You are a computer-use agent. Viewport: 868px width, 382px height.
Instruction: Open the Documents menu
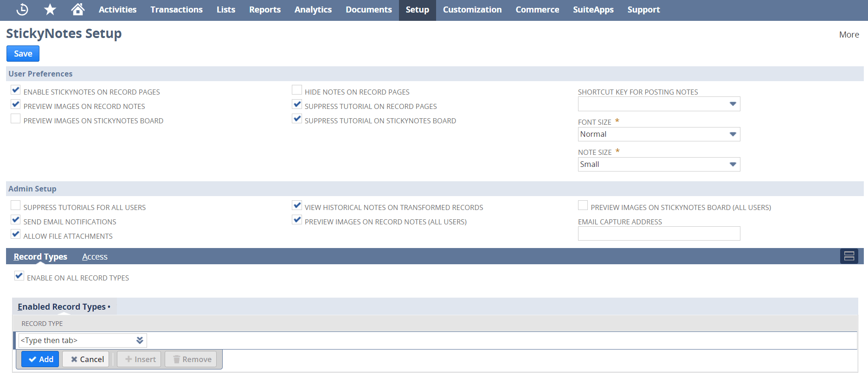(x=369, y=10)
